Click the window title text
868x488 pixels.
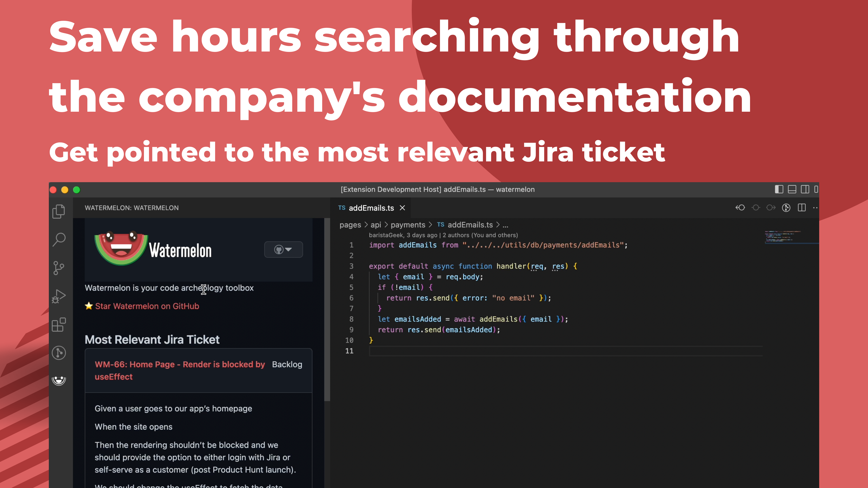pyautogui.click(x=437, y=189)
